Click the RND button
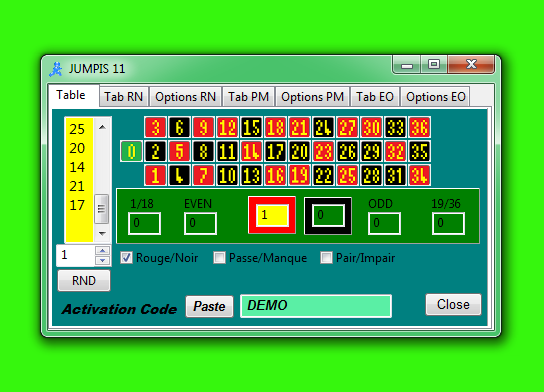544x392 pixels. 84,280
